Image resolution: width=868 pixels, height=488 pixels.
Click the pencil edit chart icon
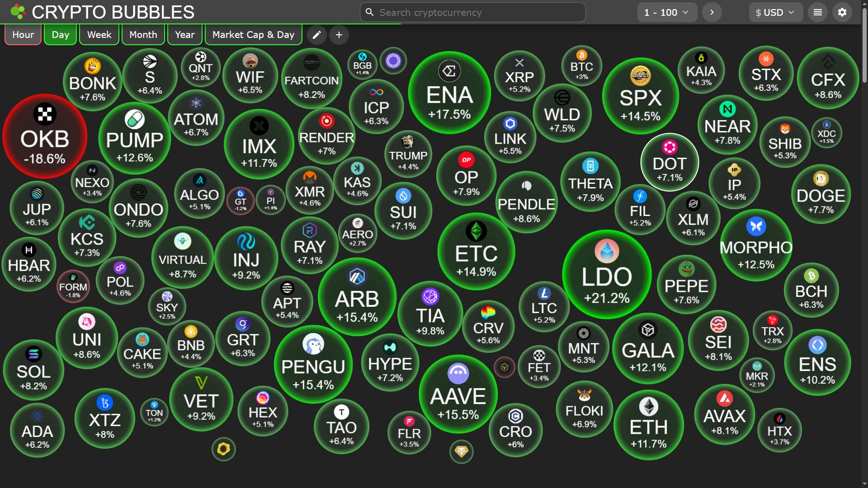[317, 35]
